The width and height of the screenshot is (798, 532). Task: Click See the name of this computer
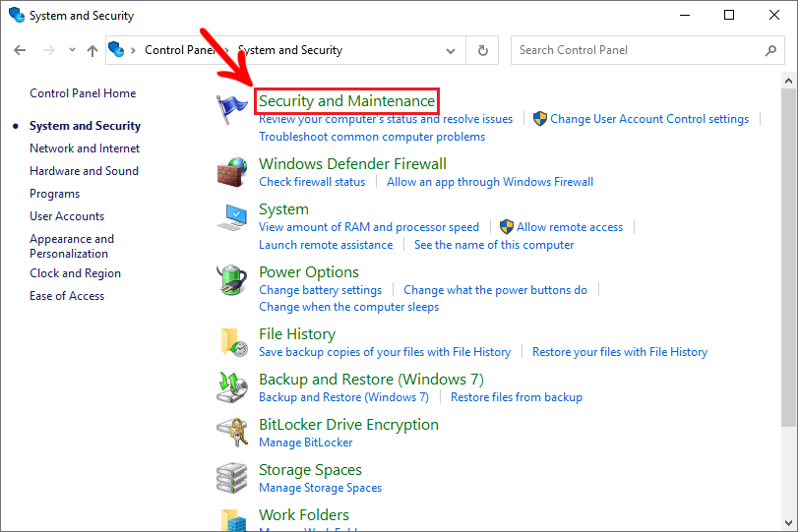pos(494,245)
